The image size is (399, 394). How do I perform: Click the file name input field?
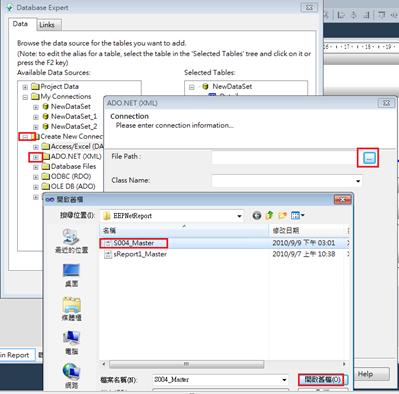click(216, 380)
